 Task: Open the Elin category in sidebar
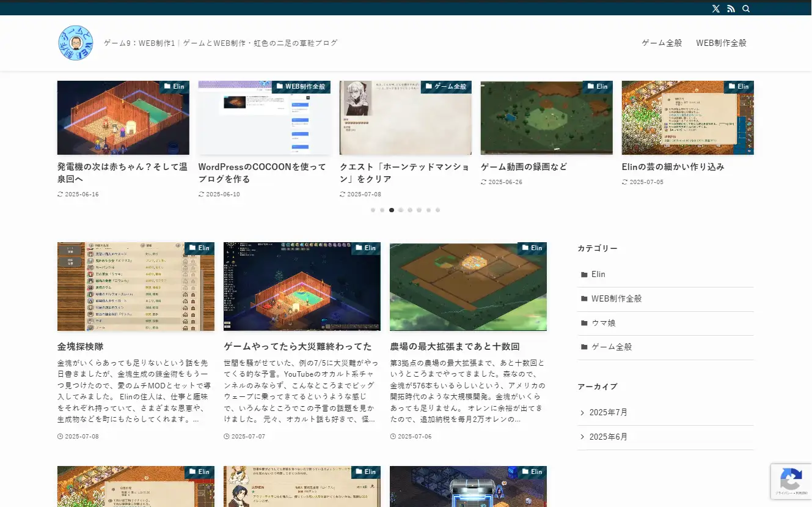[x=598, y=275]
